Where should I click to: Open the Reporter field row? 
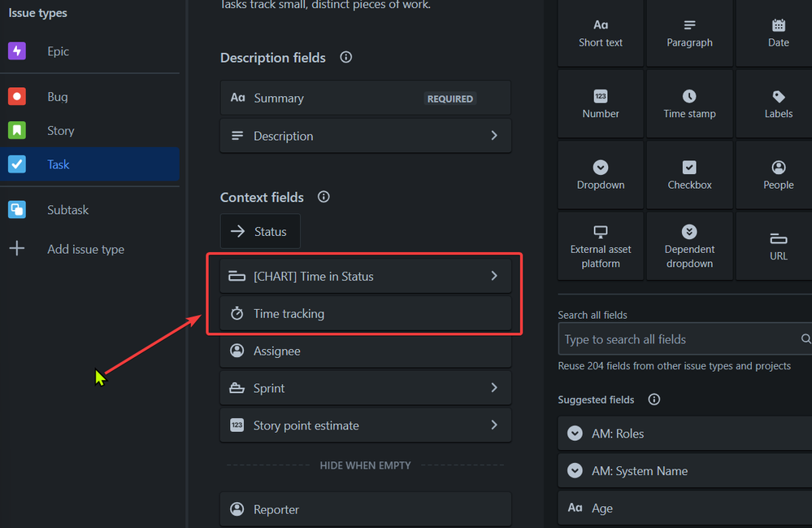366,508
